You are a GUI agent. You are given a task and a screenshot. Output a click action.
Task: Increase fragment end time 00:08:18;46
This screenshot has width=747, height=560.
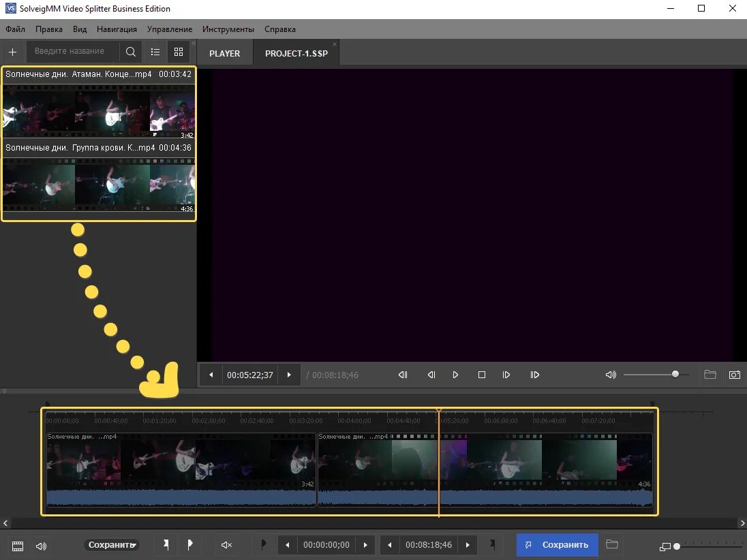(468, 545)
